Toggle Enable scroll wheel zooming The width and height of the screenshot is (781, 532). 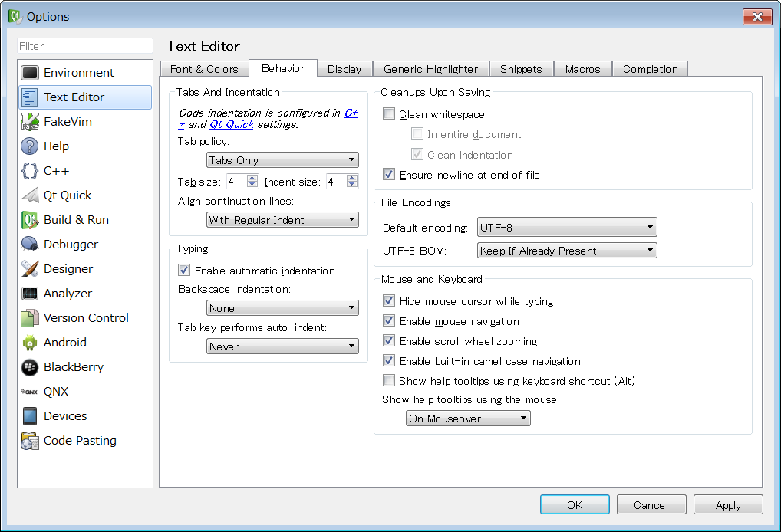pos(390,341)
